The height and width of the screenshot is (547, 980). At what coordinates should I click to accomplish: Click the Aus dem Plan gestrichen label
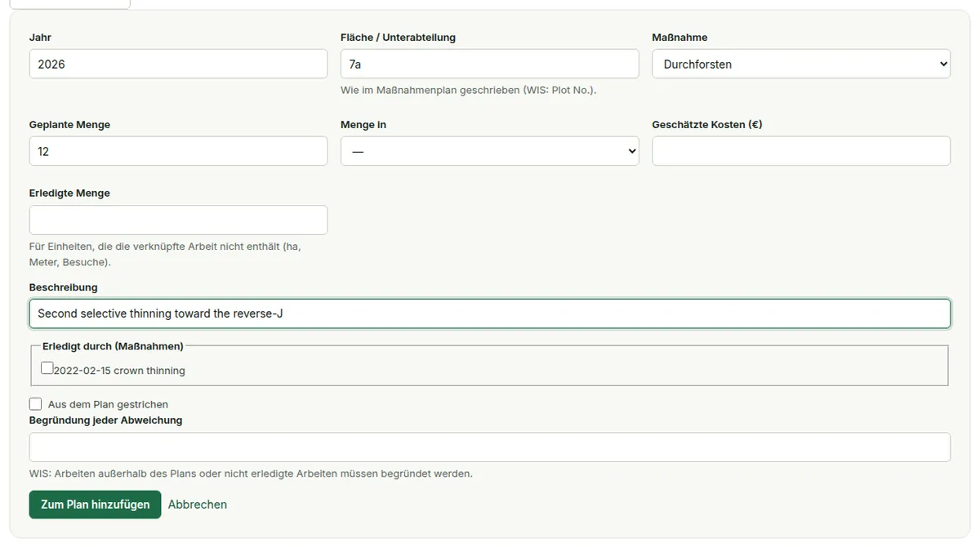point(108,404)
